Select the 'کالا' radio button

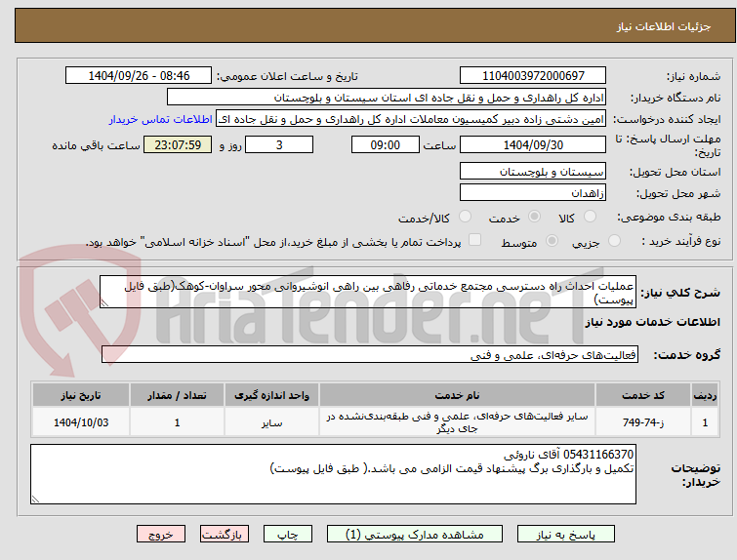pyautogui.click(x=590, y=217)
